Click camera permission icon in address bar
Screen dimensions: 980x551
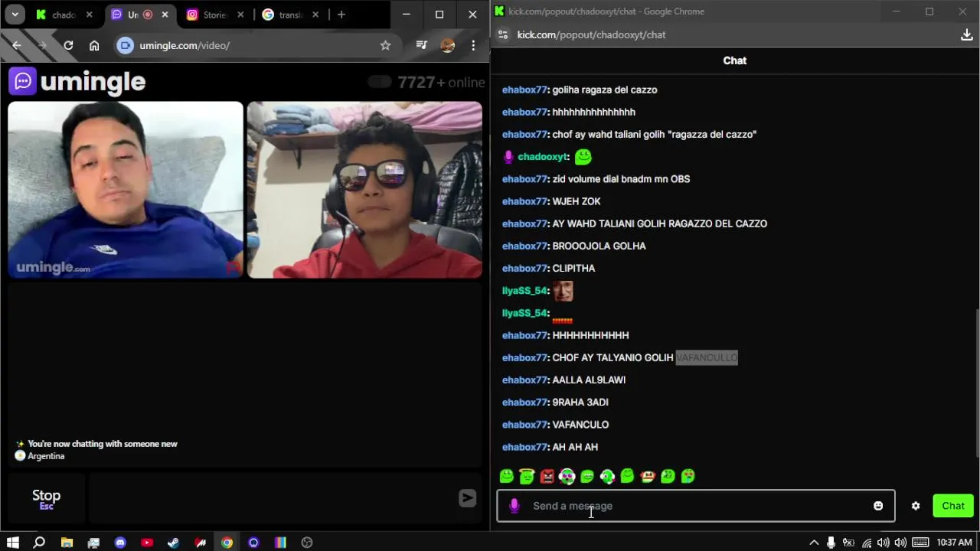126,45
